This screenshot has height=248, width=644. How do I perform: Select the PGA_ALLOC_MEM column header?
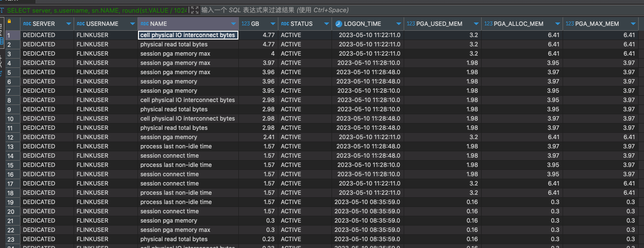pos(519,24)
